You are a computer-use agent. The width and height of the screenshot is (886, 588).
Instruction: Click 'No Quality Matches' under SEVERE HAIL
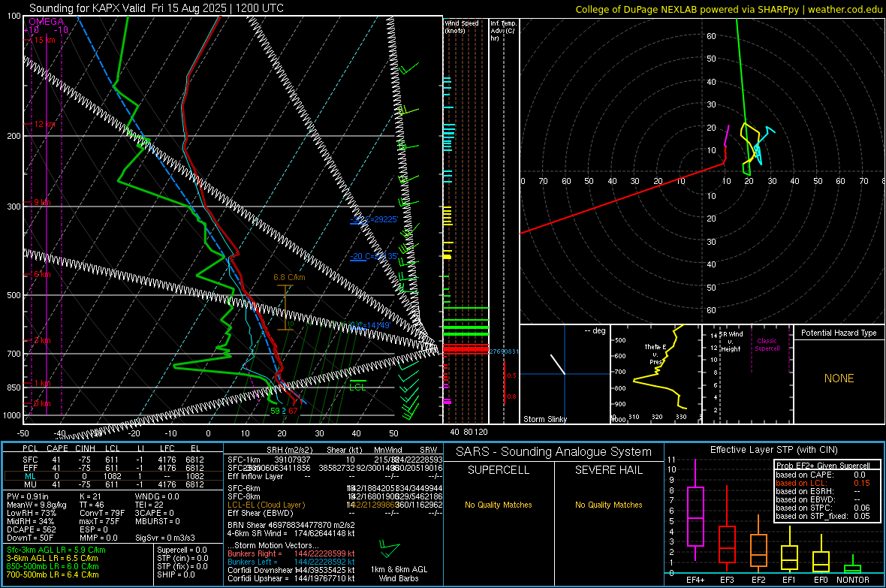click(608, 505)
